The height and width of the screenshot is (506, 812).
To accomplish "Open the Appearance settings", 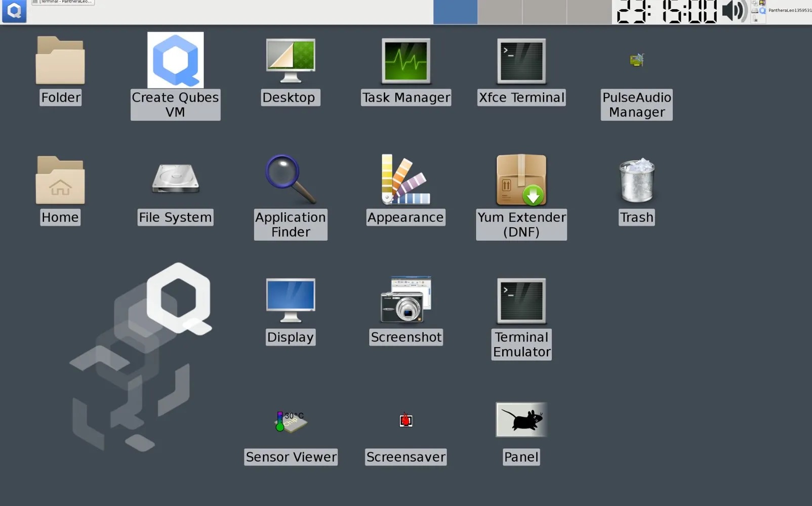I will (x=405, y=180).
